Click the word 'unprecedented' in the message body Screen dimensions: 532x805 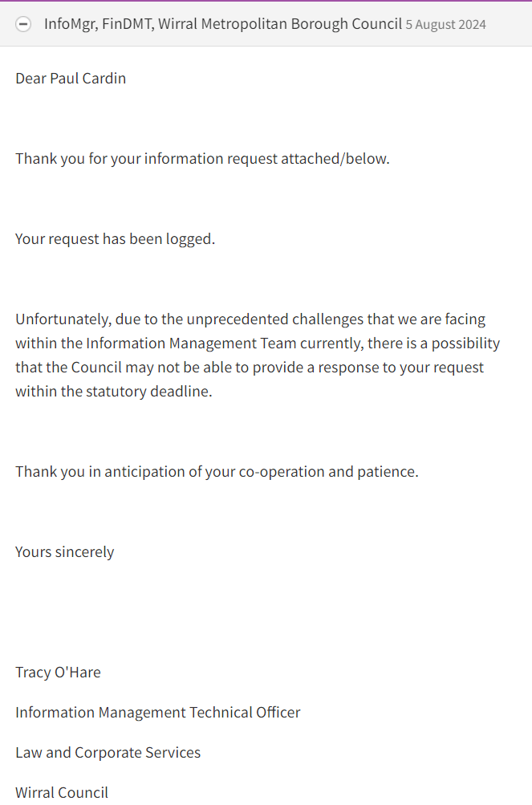pyautogui.click(x=234, y=319)
